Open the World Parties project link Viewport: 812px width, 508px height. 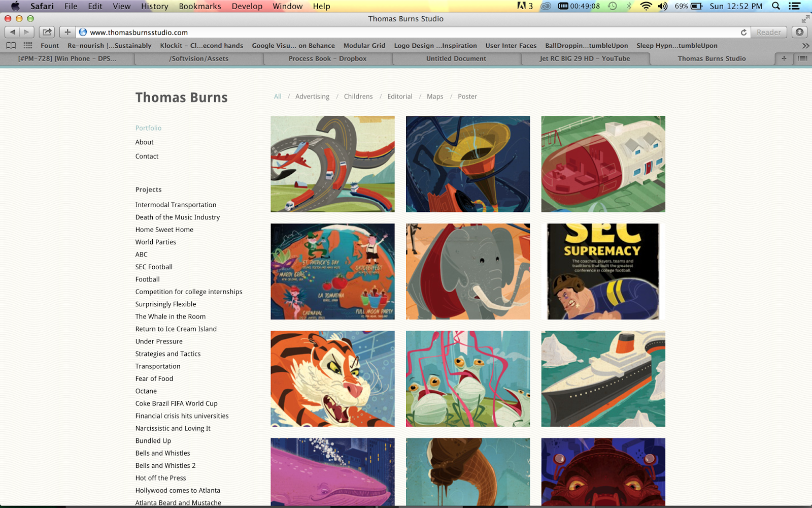click(x=156, y=242)
